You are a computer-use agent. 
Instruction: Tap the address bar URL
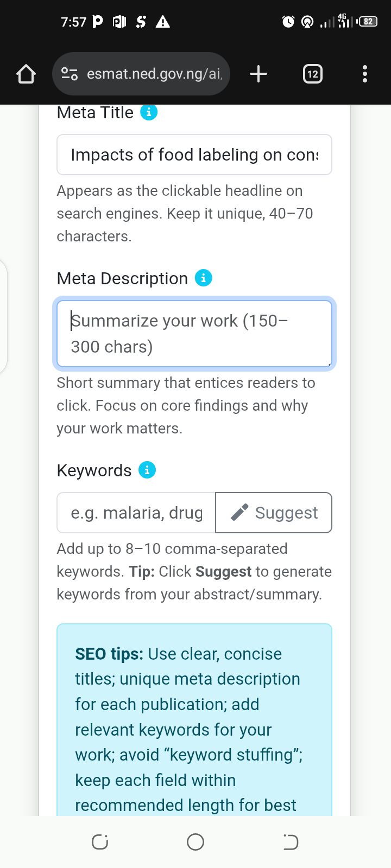154,74
